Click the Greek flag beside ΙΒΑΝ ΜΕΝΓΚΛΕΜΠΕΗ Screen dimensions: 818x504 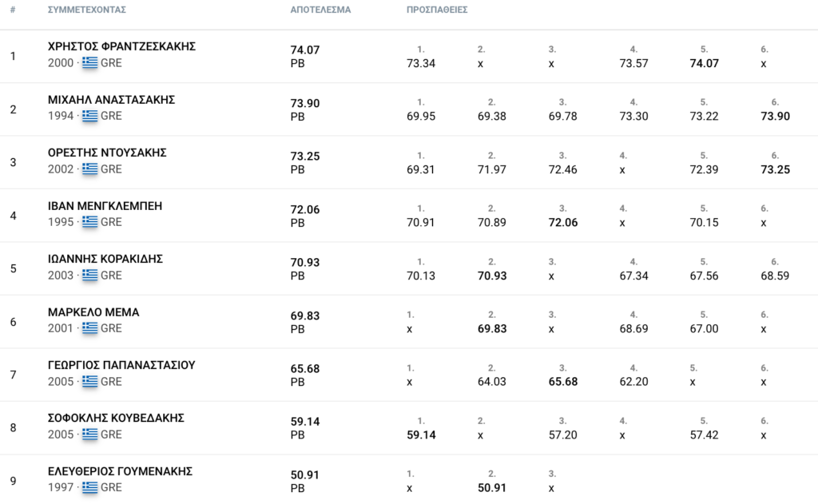[89, 222]
